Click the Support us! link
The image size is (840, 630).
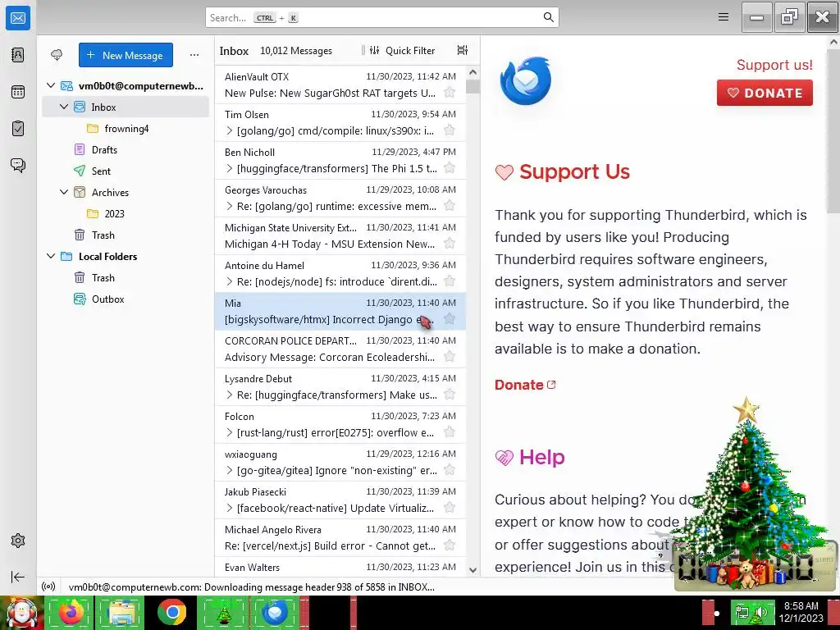point(774,65)
